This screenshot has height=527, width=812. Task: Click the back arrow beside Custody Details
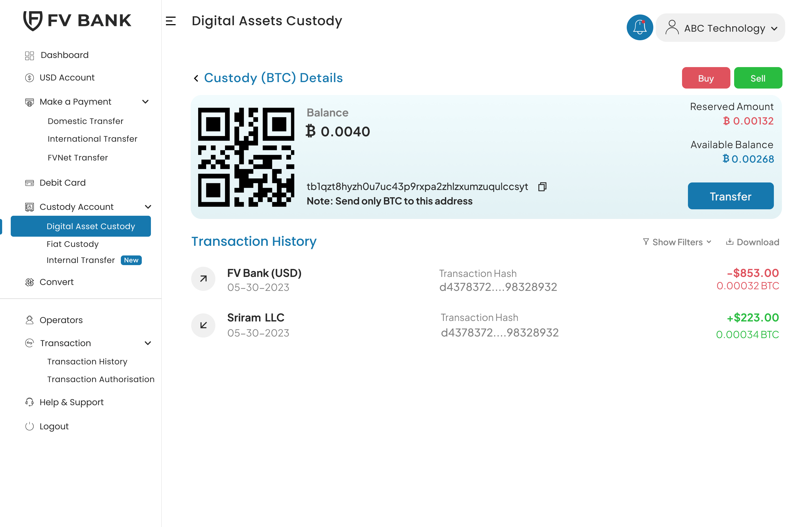click(x=196, y=78)
